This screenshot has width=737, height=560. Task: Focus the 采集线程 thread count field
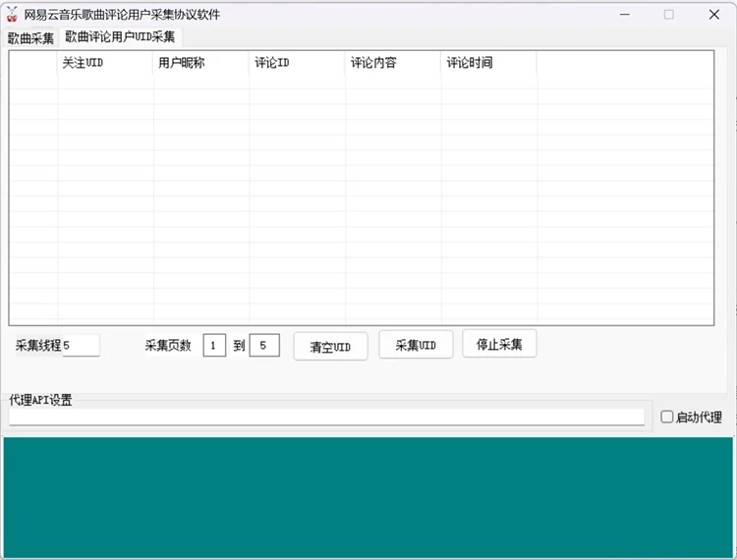tap(81, 345)
